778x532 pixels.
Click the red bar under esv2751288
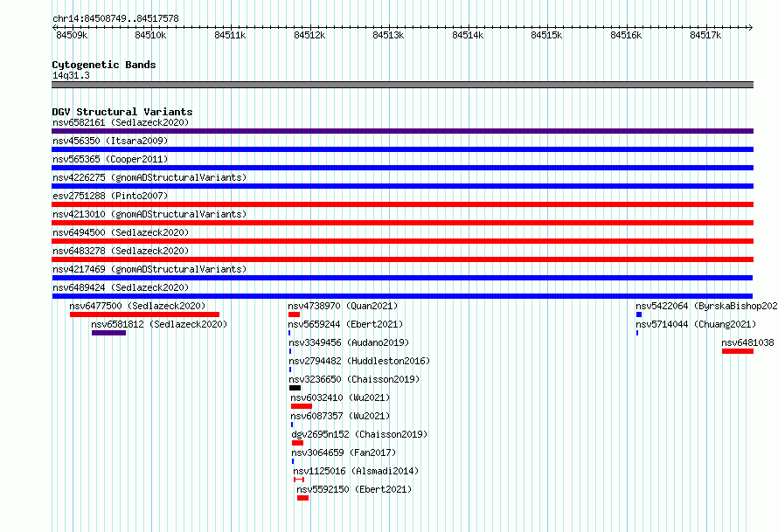(402, 204)
